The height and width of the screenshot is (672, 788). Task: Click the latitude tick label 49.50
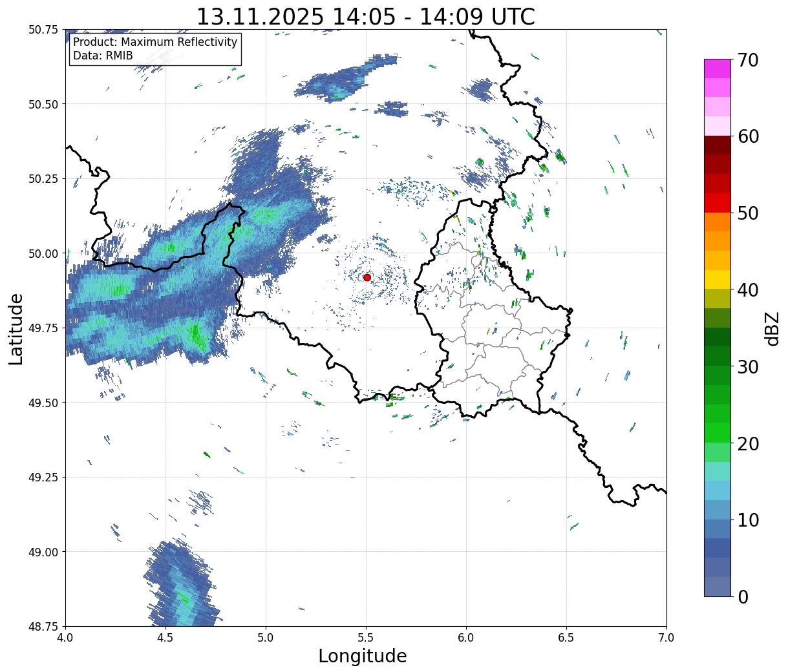pyautogui.click(x=43, y=403)
